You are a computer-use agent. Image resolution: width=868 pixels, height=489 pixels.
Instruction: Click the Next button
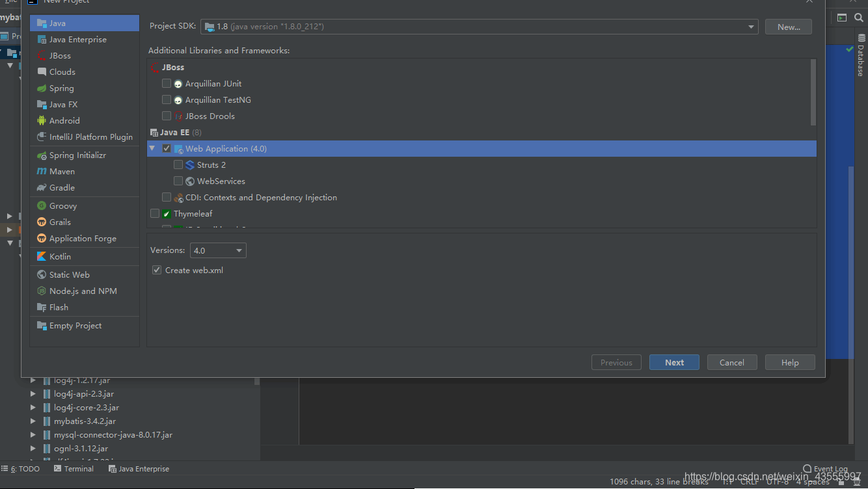(x=674, y=362)
